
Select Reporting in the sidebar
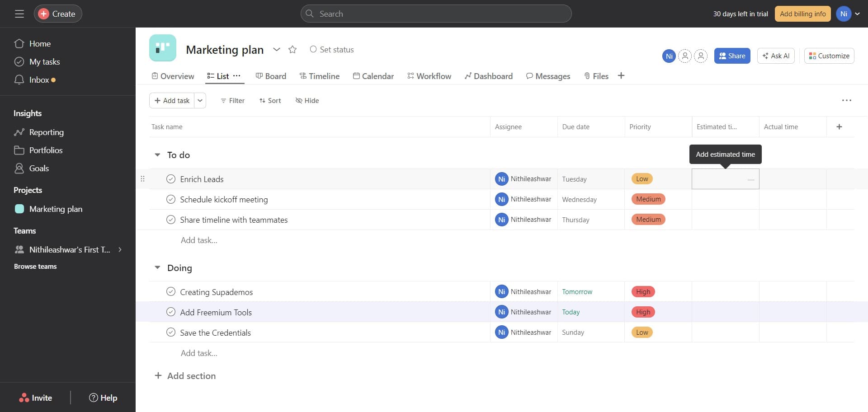pos(47,132)
